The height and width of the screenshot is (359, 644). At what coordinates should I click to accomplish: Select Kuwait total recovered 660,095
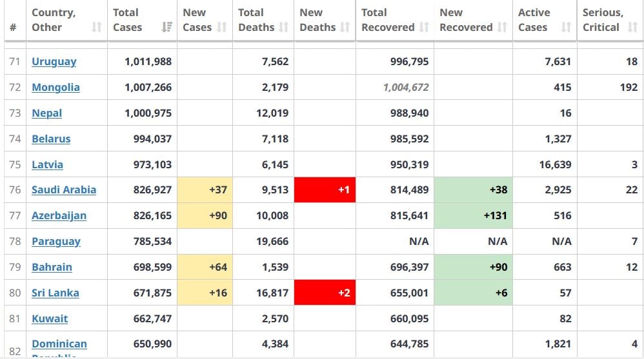[x=410, y=319]
